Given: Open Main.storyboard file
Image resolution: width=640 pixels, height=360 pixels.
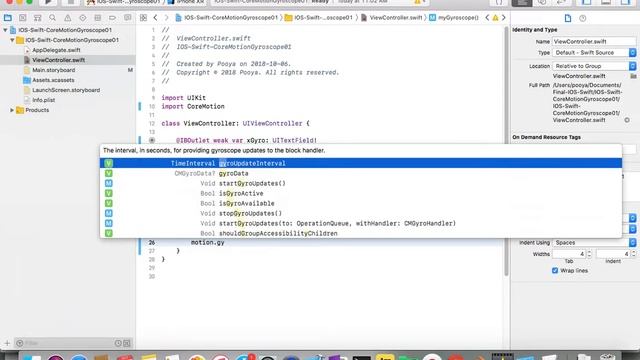Looking at the screenshot, I should click(53, 70).
